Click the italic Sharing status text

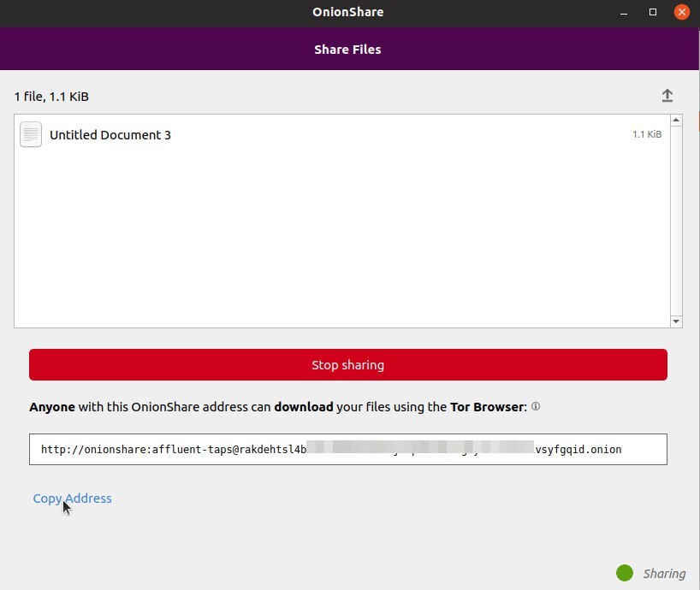pyautogui.click(x=664, y=574)
